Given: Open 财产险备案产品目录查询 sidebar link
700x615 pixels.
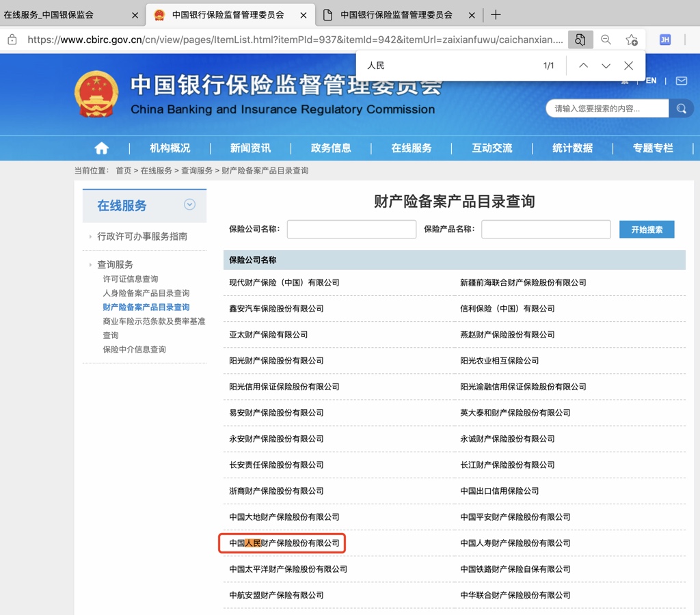Looking at the screenshot, I should pos(146,307).
